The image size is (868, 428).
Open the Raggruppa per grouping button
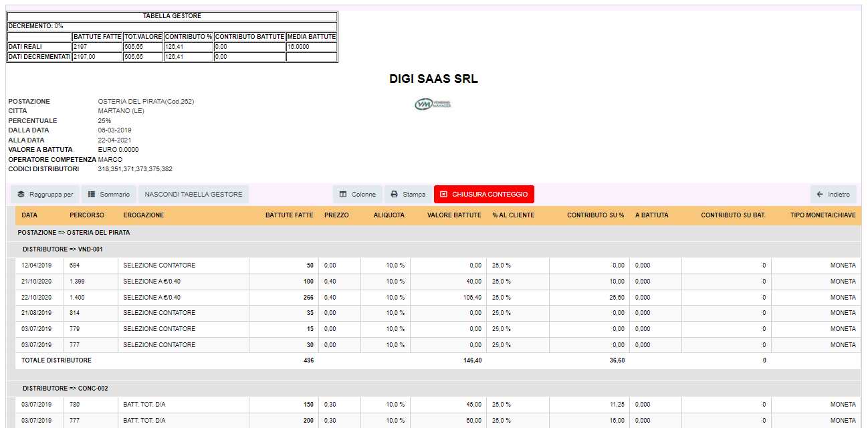[x=45, y=195]
